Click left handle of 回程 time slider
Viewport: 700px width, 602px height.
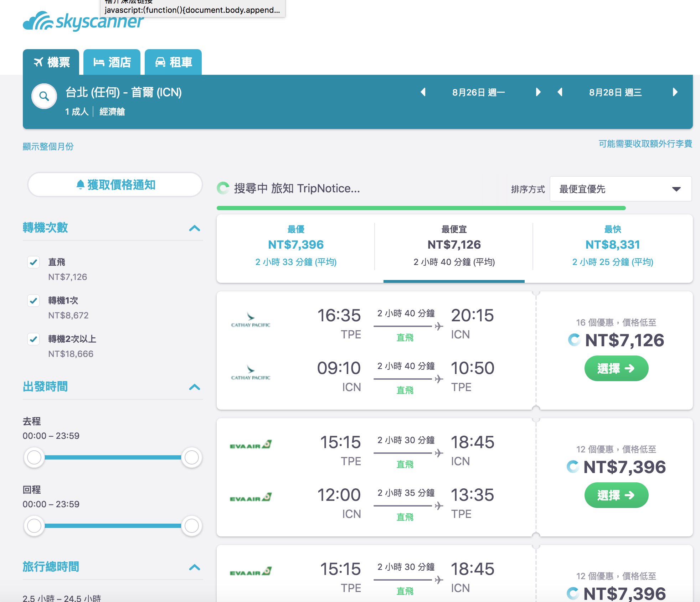pyautogui.click(x=34, y=526)
